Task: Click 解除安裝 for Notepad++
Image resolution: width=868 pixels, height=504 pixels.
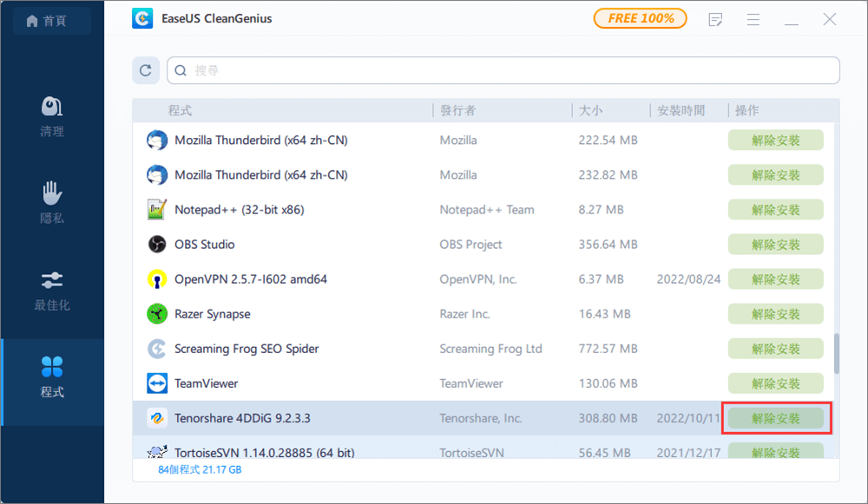Action: point(775,210)
